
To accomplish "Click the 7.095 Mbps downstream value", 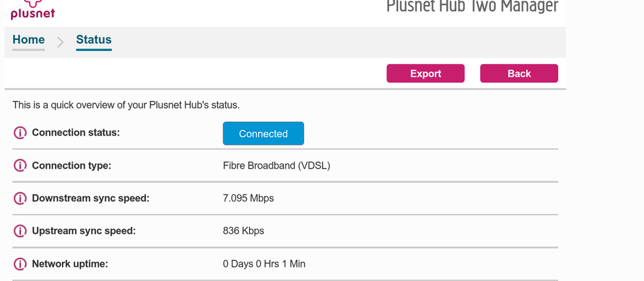I will pos(248,198).
